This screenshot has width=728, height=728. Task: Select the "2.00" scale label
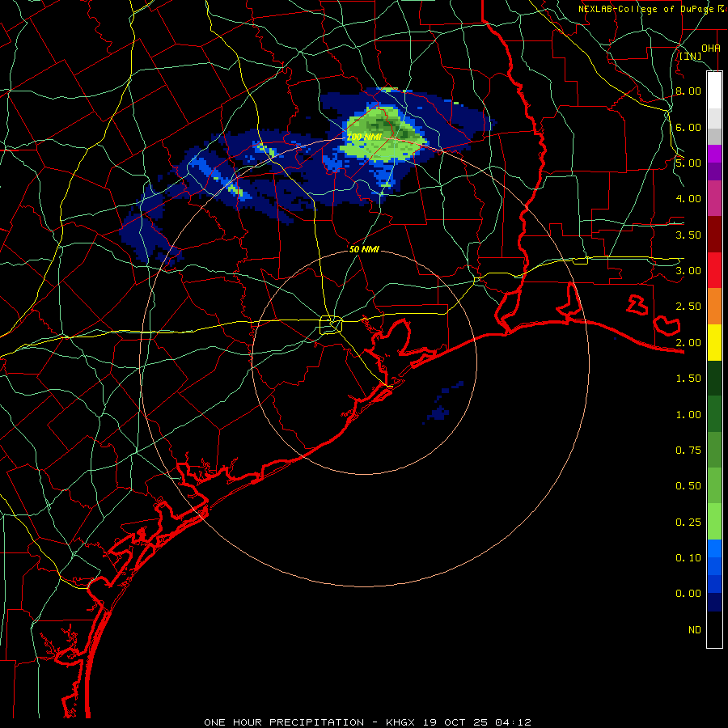coord(688,343)
